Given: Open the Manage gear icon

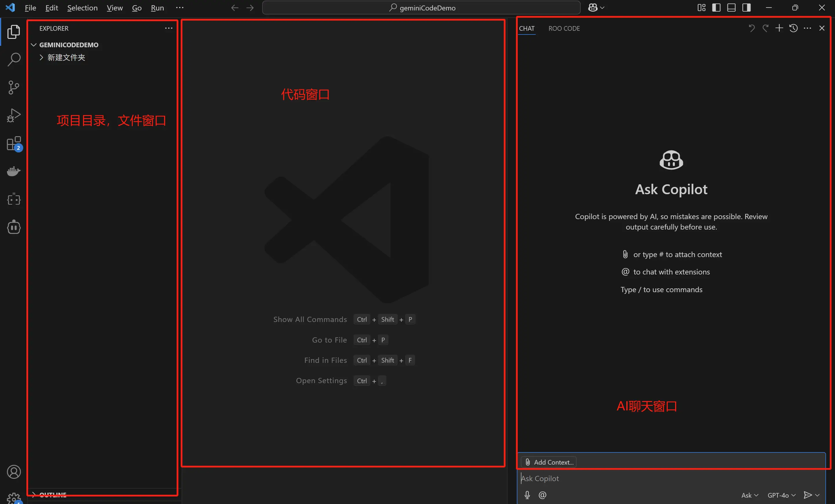Looking at the screenshot, I should coord(14,498).
